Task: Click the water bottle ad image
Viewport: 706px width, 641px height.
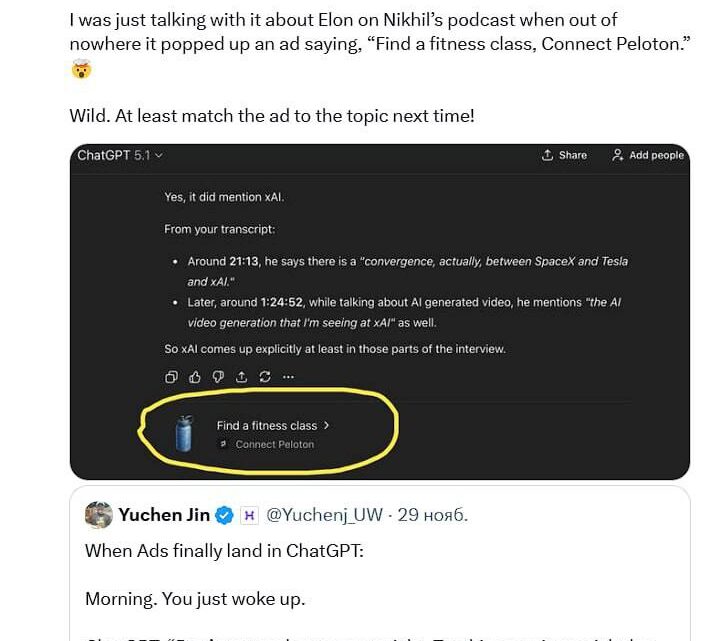Action: coord(183,434)
